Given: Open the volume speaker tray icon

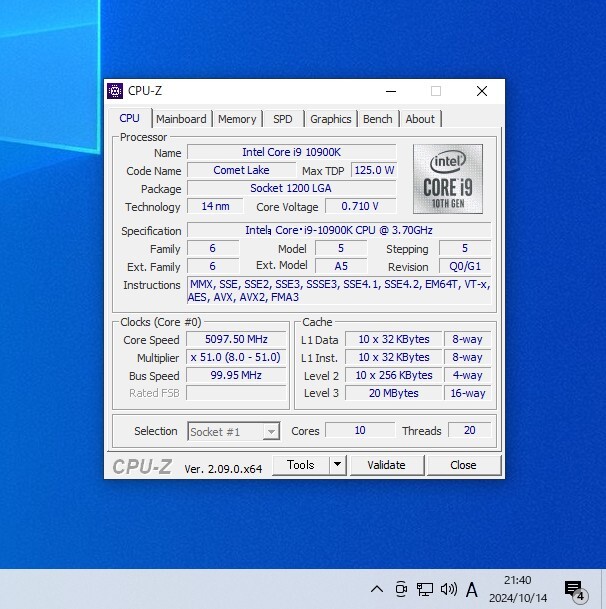Looking at the screenshot, I should (449, 589).
